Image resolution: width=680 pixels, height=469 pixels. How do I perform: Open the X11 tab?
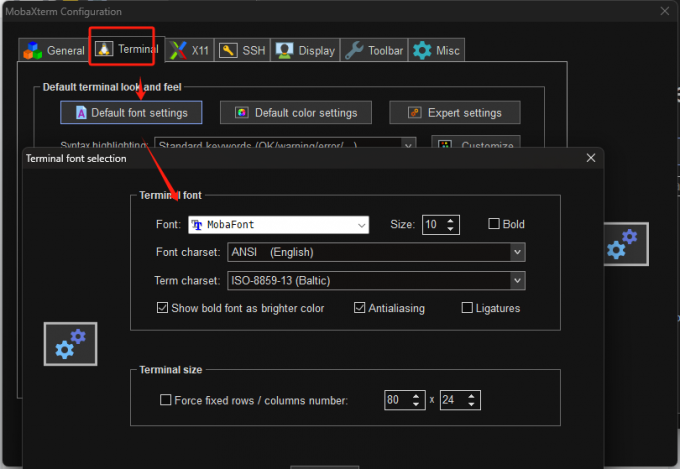[x=190, y=50]
